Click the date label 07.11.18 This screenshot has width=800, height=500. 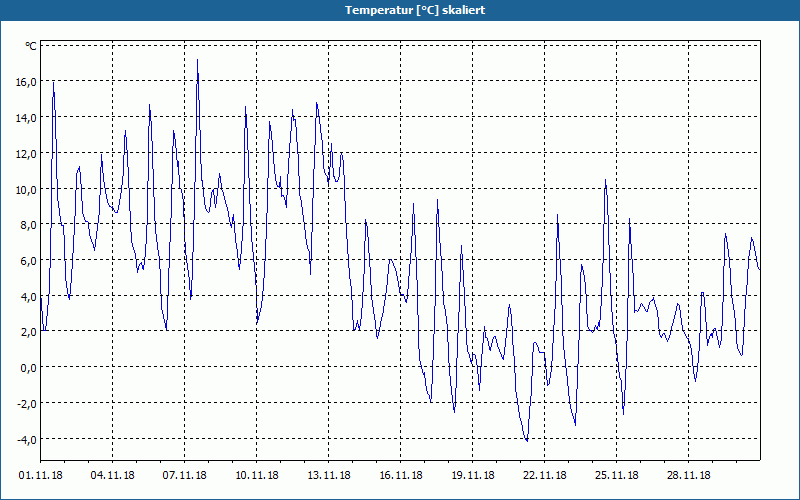pyautogui.click(x=185, y=475)
